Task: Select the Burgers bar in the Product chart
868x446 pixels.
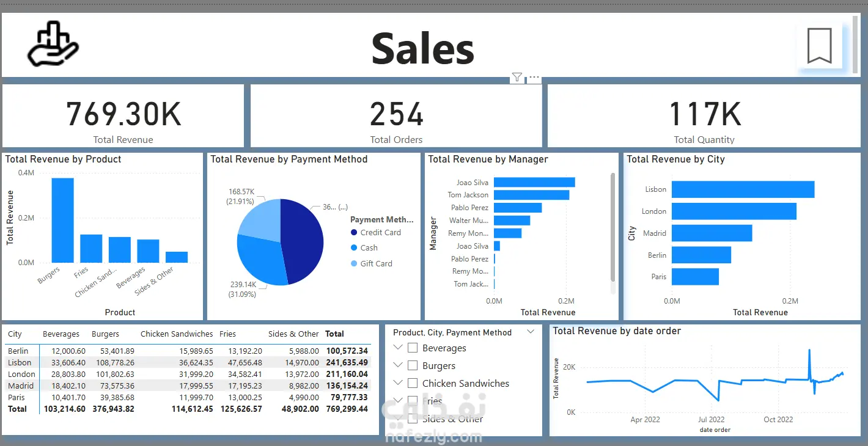Action: tap(62, 220)
